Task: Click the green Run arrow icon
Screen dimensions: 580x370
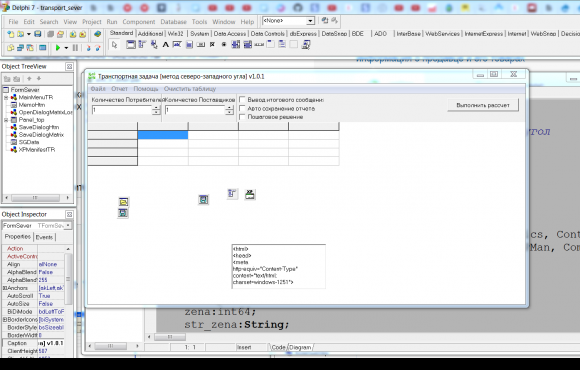Action: [58, 48]
